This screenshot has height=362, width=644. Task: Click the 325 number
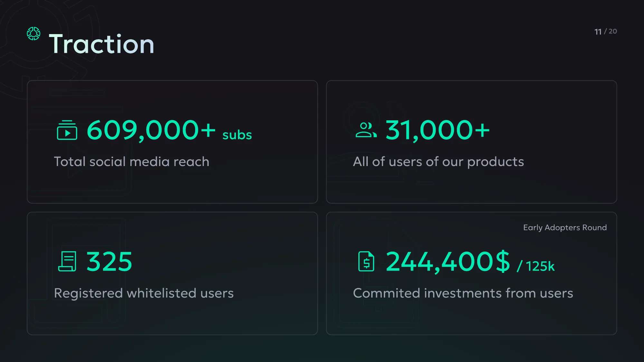(x=109, y=262)
